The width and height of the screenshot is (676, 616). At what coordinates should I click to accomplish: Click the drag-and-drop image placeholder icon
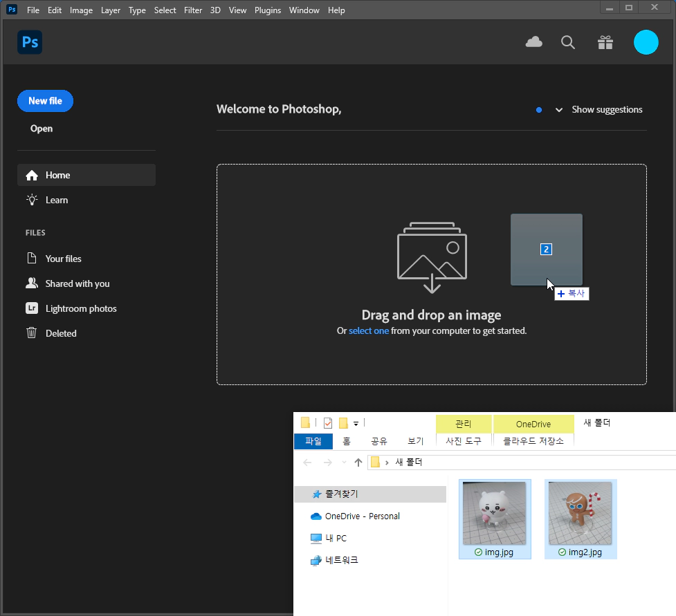click(x=432, y=258)
